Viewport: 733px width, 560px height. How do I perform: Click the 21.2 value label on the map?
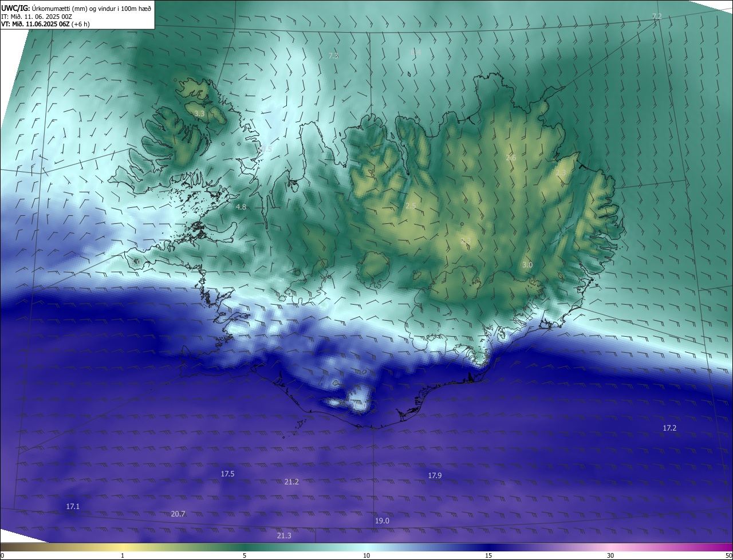pos(291,482)
